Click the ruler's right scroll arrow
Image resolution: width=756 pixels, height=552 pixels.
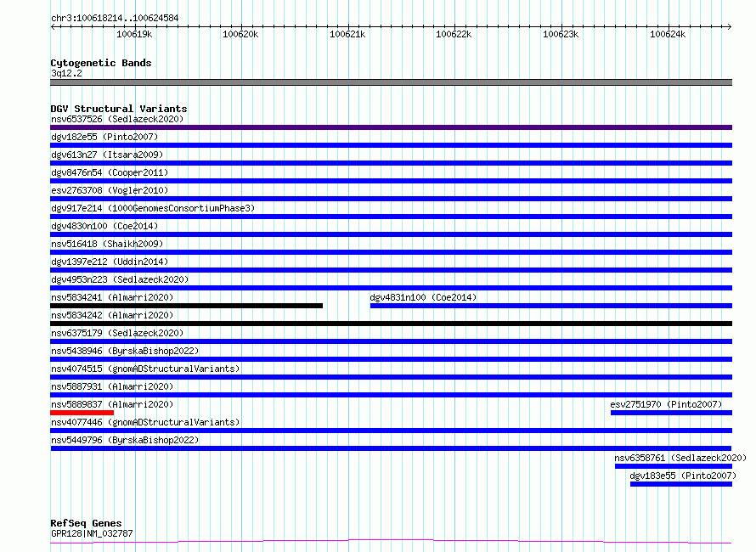coord(729,26)
